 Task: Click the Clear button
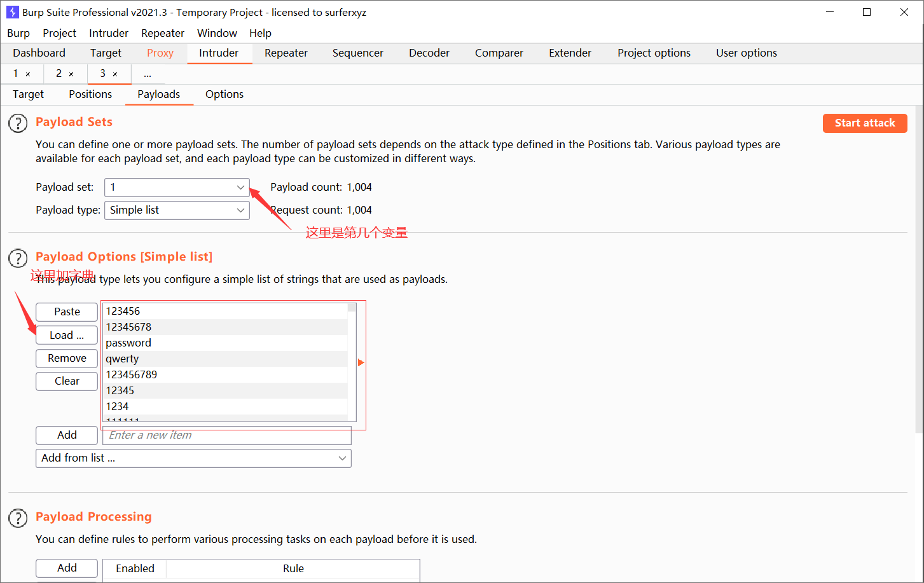(67, 381)
